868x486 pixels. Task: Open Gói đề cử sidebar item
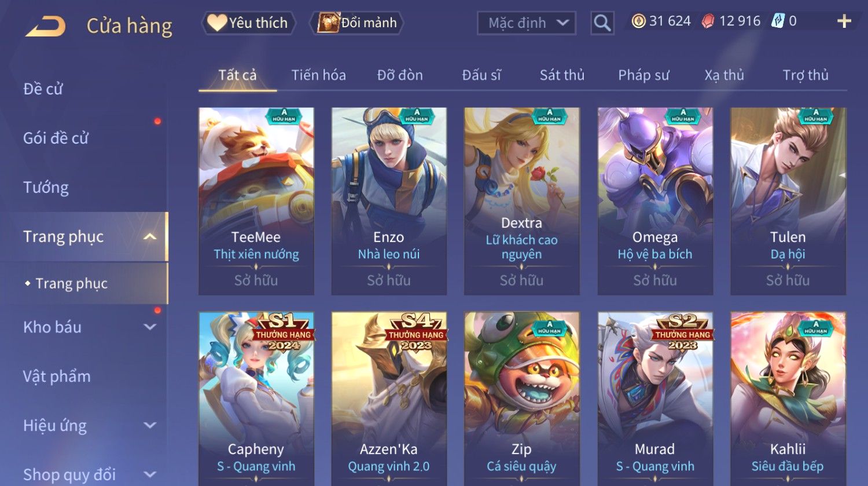click(x=56, y=138)
